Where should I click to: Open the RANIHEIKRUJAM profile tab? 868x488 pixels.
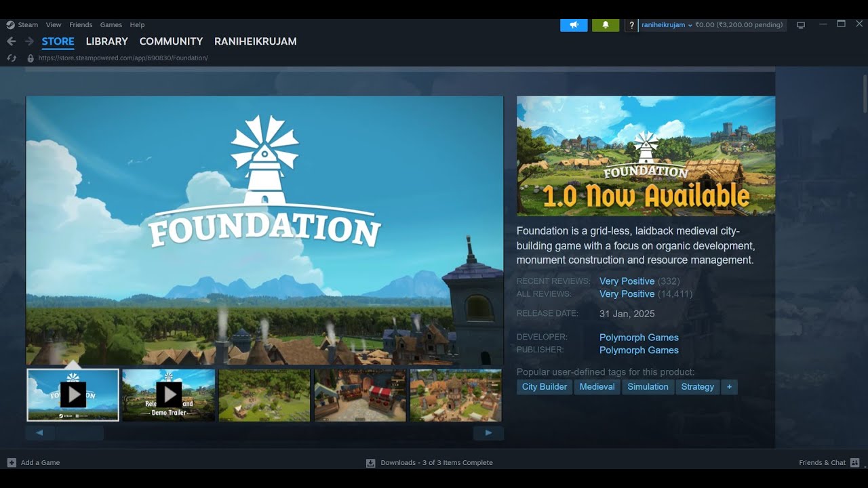pyautogui.click(x=256, y=41)
